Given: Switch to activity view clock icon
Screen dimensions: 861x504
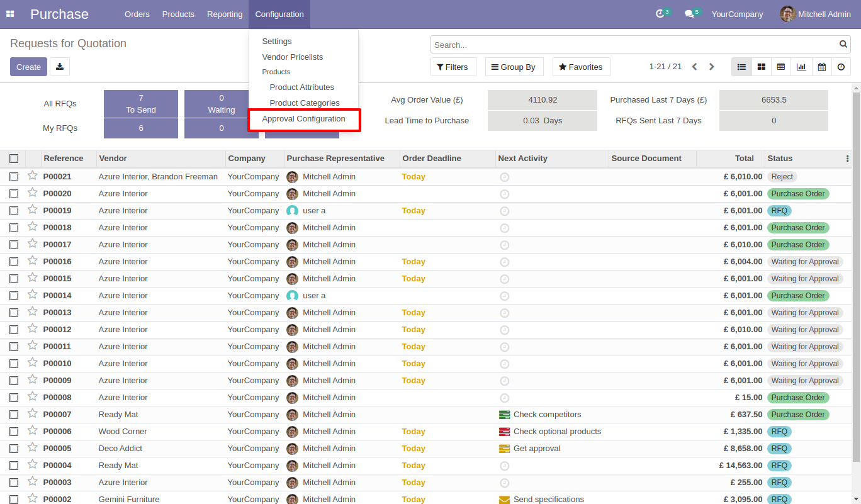Looking at the screenshot, I should [x=841, y=67].
